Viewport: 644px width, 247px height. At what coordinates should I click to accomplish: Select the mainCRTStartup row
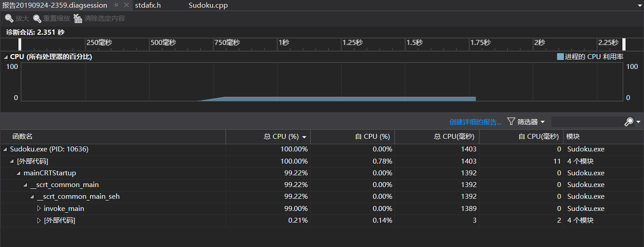pos(322,173)
